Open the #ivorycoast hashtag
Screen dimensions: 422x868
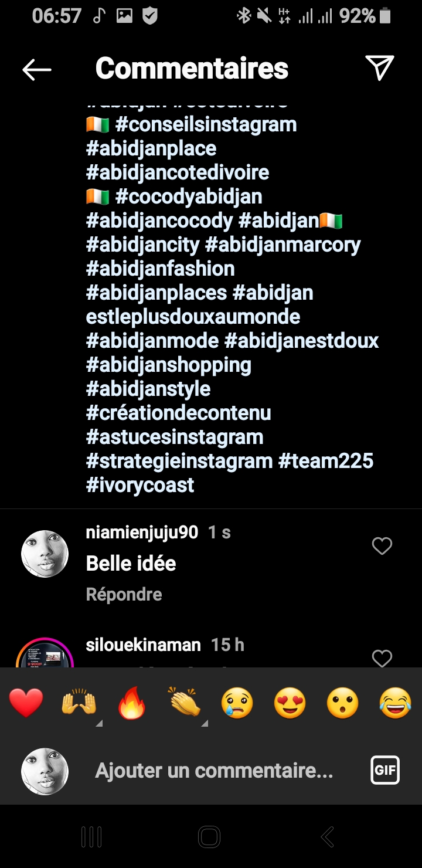140,485
